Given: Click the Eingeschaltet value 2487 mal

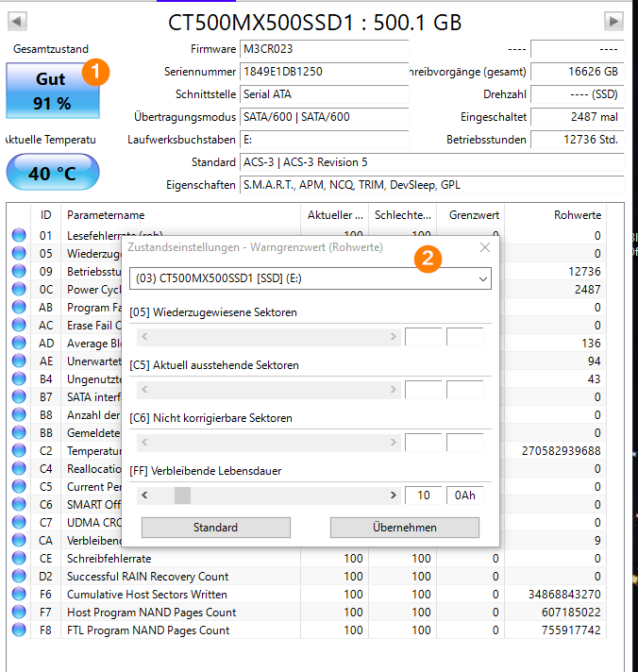Looking at the screenshot, I should click(578, 117).
